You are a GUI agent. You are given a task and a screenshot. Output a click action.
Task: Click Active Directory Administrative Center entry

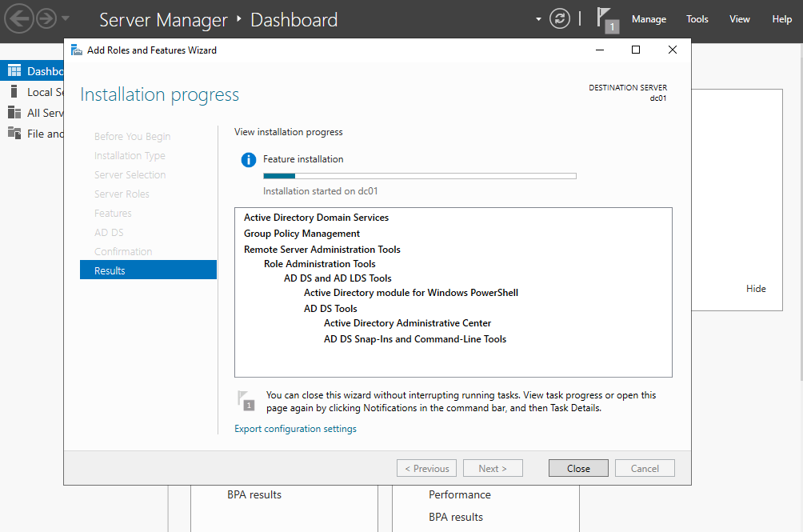tap(407, 323)
